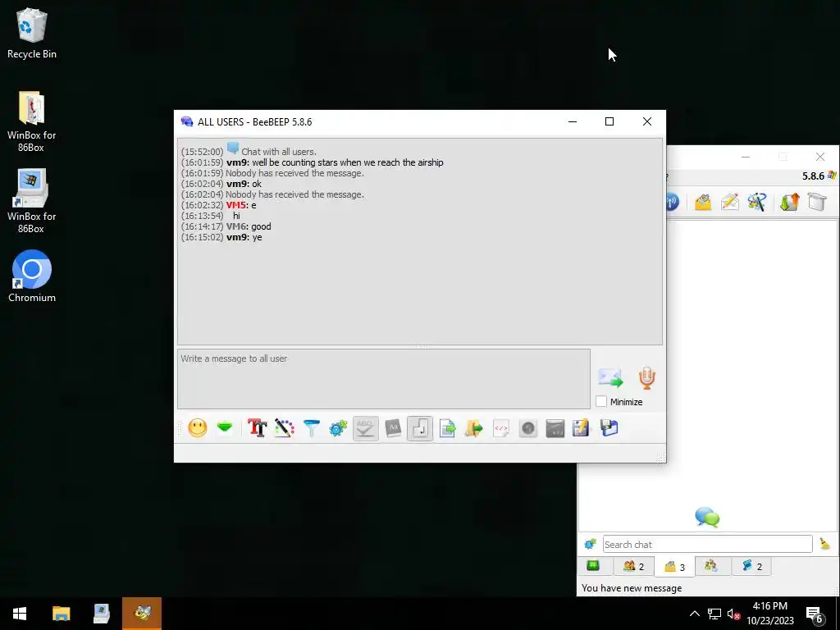Select the yellow envelope tab showing 3
This screenshot has height=630, width=840.
675,566
